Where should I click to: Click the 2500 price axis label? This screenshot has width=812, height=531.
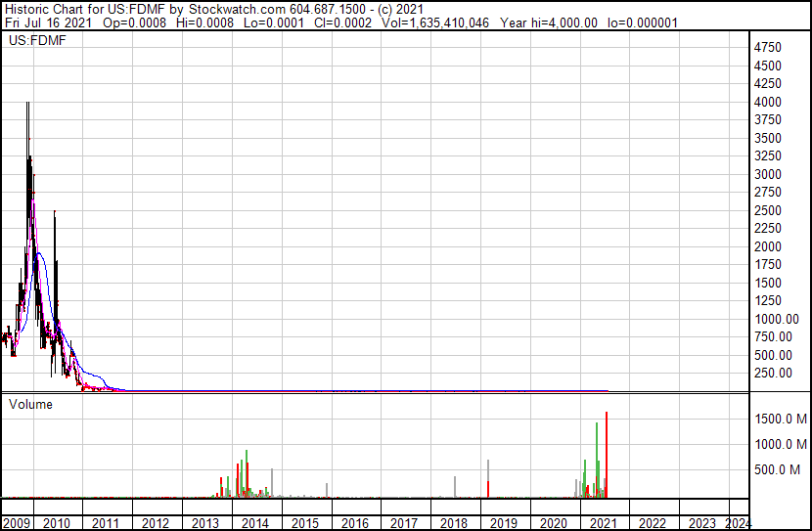[x=768, y=210]
